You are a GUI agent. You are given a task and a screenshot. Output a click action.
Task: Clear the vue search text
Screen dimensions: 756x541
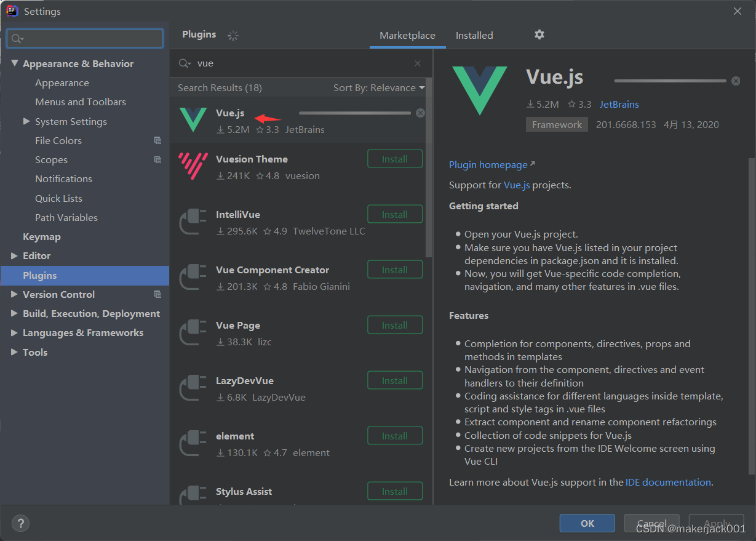(x=418, y=63)
